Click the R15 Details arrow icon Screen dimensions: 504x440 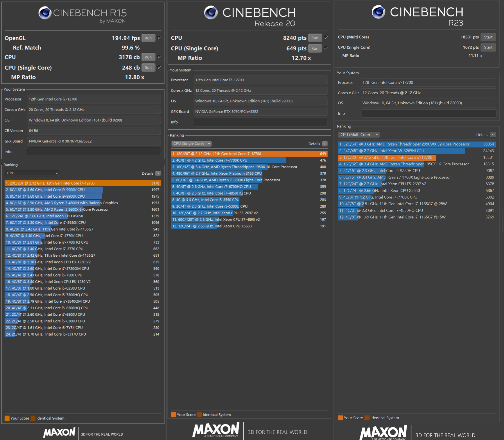tap(158, 173)
